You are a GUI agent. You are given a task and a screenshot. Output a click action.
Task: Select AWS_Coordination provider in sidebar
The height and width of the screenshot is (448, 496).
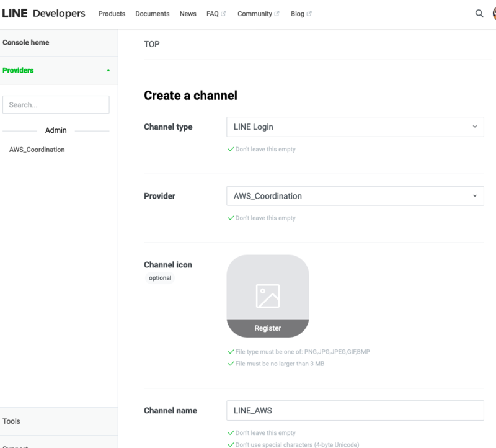click(37, 150)
